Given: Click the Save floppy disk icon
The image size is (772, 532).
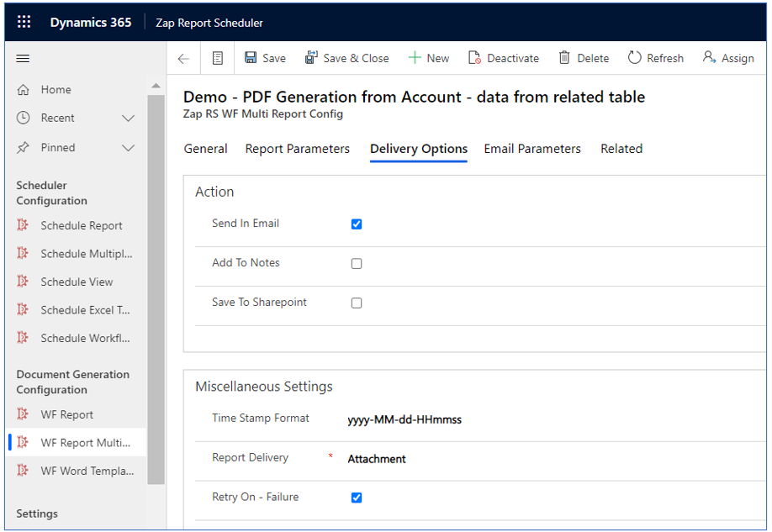Looking at the screenshot, I should point(251,58).
